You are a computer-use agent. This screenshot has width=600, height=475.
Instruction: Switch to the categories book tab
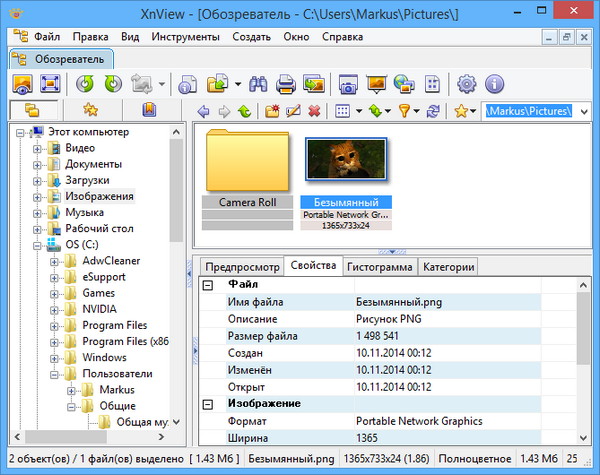click(x=148, y=110)
